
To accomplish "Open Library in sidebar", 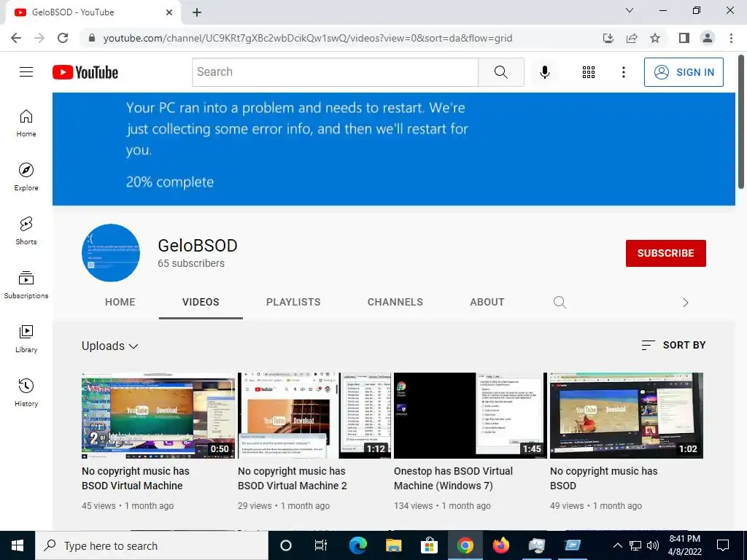I will [26, 338].
